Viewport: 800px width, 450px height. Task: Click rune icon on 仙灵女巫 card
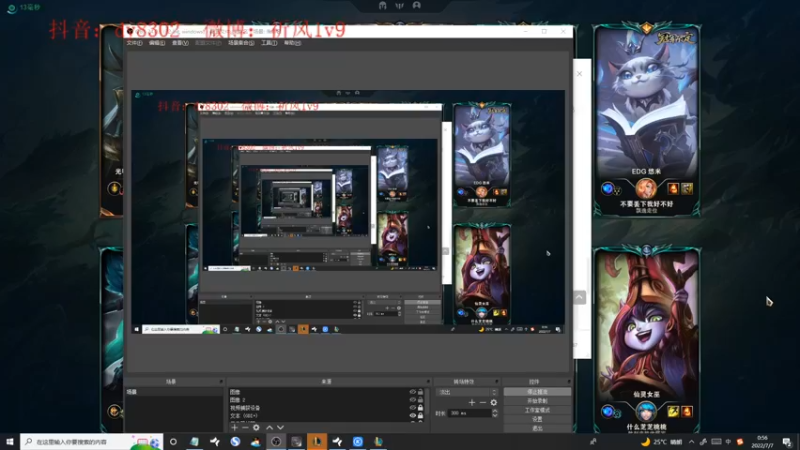click(607, 411)
